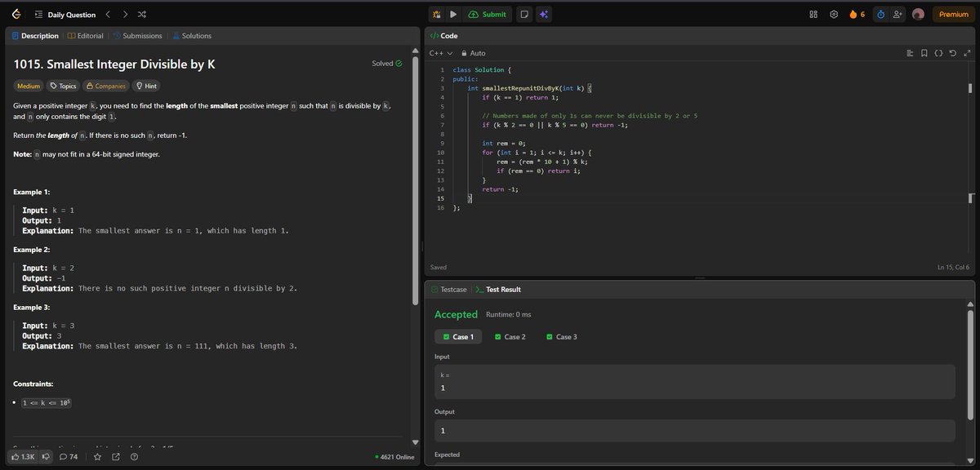Show the Topics tag list
Viewport: 980px width, 470px height.
point(63,86)
